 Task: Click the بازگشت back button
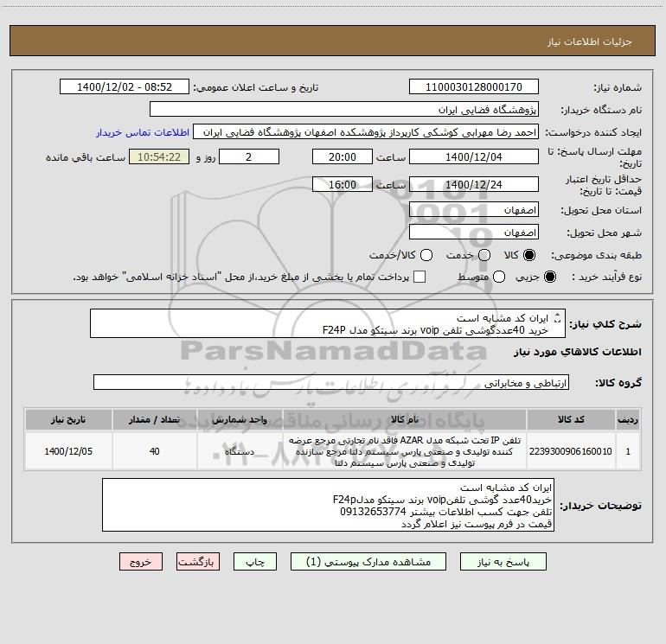point(198,562)
